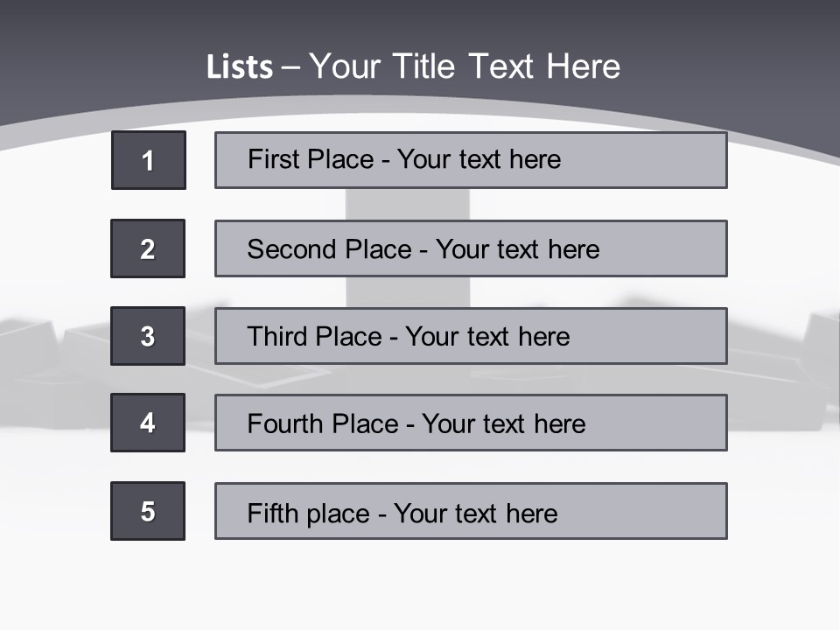Click the light gray curved stripe under the header

[52, 131]
